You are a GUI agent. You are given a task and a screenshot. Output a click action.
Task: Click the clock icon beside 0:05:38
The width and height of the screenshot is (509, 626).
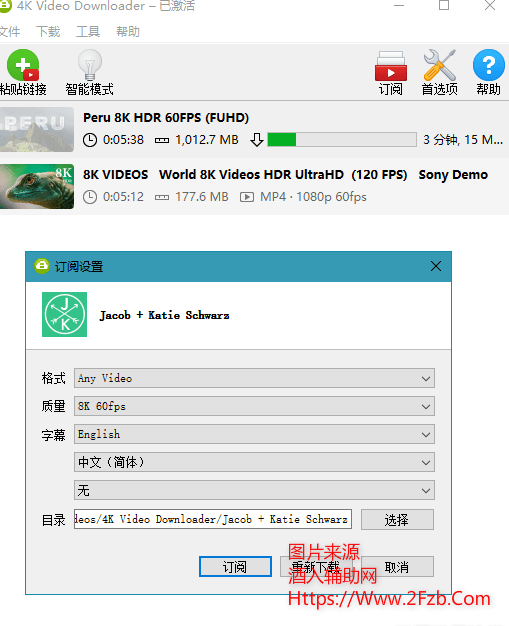click(x=90, y=140)
